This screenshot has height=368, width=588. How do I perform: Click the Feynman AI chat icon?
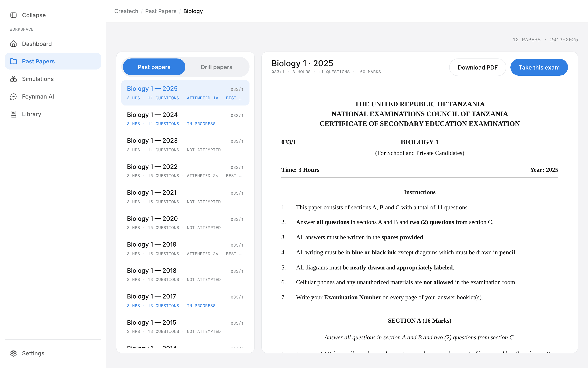[x=13, y=96]
